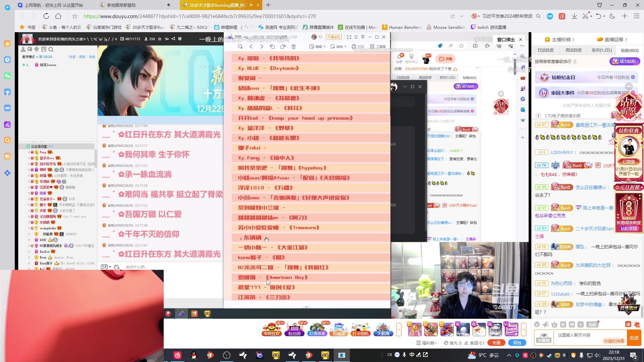This screenshot has width=644, height=362.
Task: Toggle the 梗 danmaku option
Action: (x=572, y=325)
